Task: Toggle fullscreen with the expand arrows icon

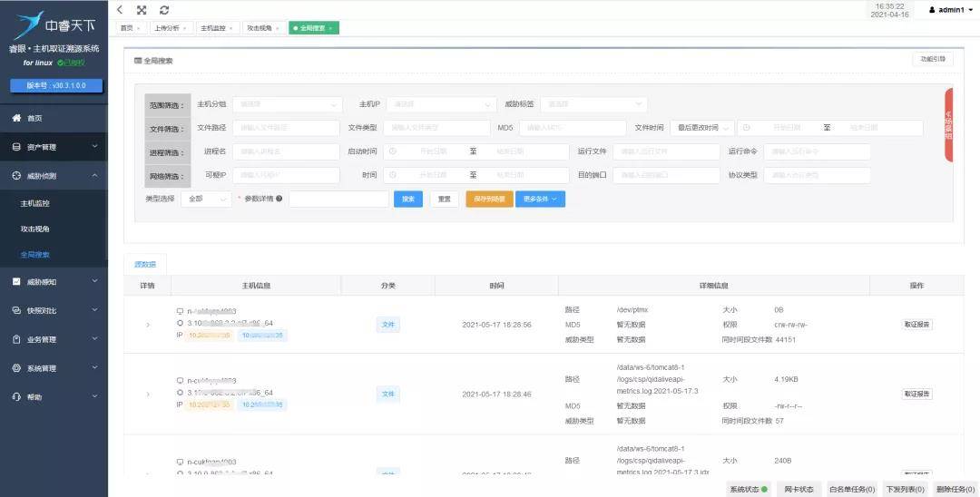Action: point(142,10)
